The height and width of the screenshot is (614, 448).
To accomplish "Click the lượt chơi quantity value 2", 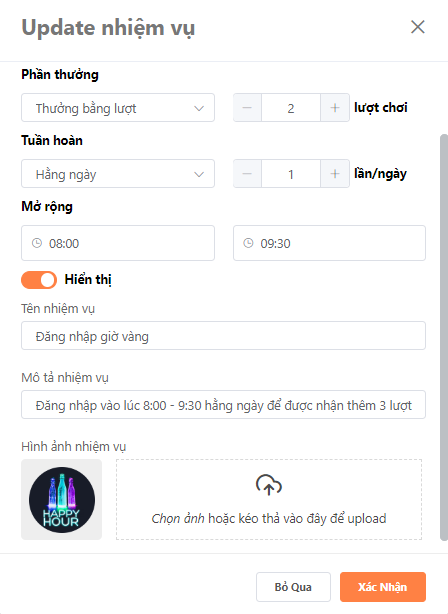I will pyautogui.click(x=291, y=108).
